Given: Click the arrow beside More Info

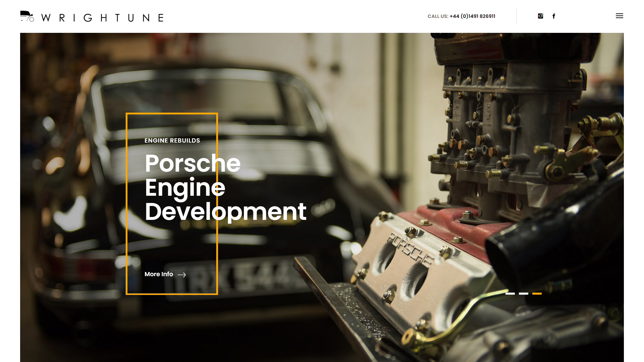Looking at the screenshot, I should [182, 275].
